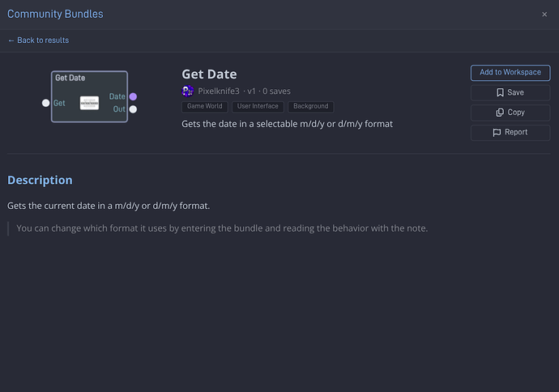
Task: Click the 'You can change which format' note
Action: tap(222, 228)
